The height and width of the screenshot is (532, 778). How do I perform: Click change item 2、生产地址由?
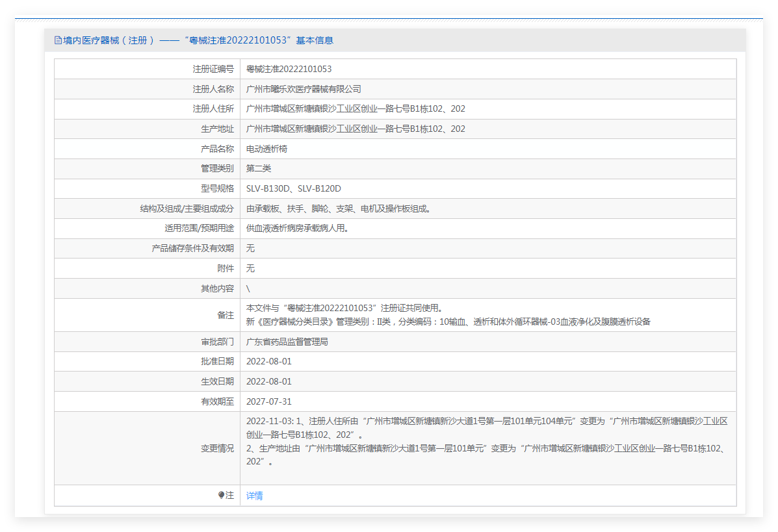[487, 455]
